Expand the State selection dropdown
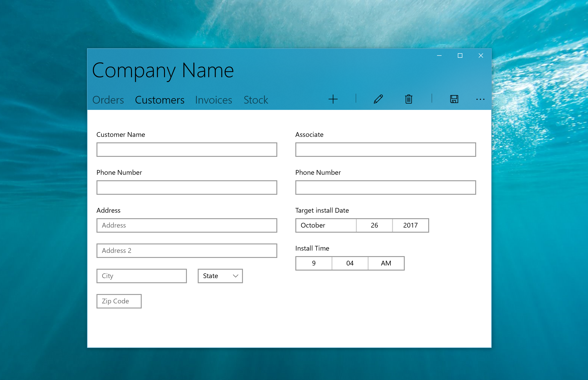The image size is (588, 380). tap(220, 276)
